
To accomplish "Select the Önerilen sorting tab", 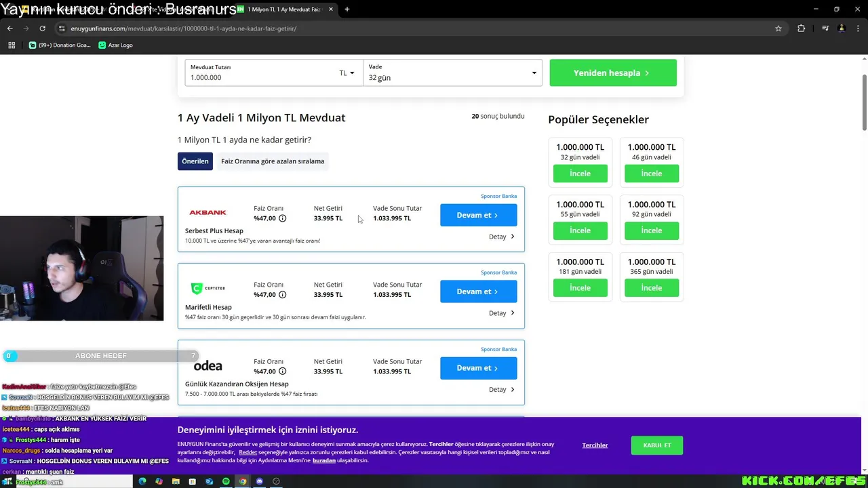I will coord(195,161).
